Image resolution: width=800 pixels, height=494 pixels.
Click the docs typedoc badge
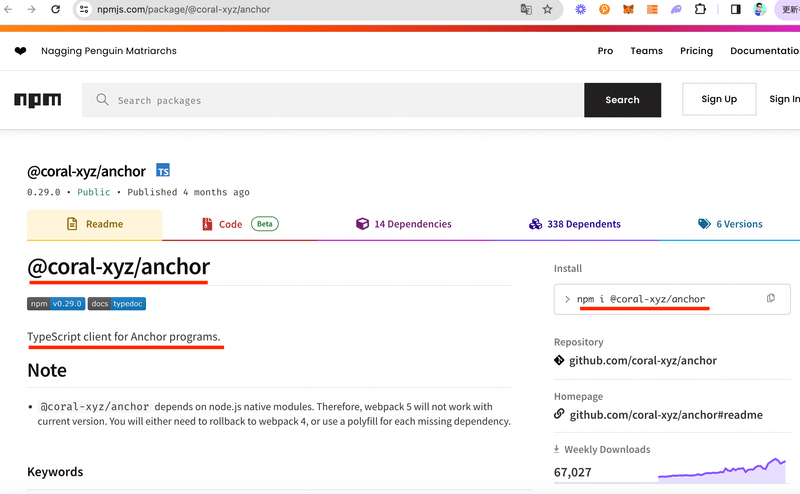(x=117, y=304)
